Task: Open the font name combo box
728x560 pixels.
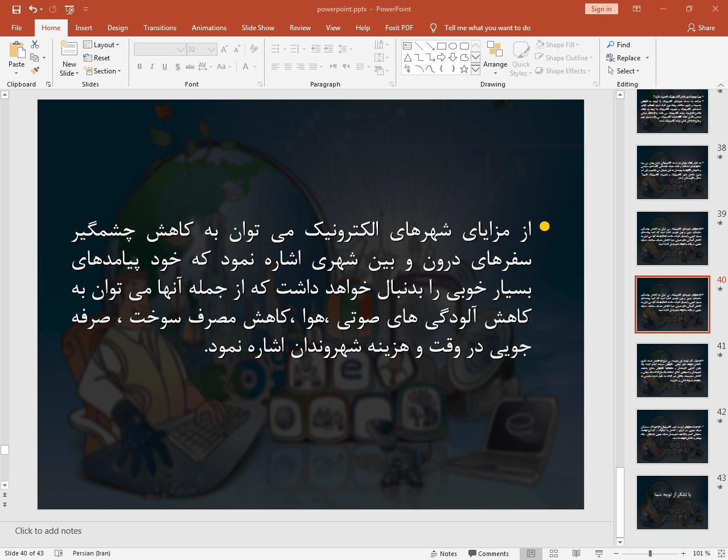Action: pos(160,50)
